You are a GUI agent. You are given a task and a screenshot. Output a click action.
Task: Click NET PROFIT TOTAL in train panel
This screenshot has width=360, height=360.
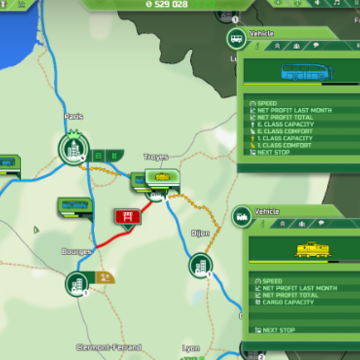(304, 295)
